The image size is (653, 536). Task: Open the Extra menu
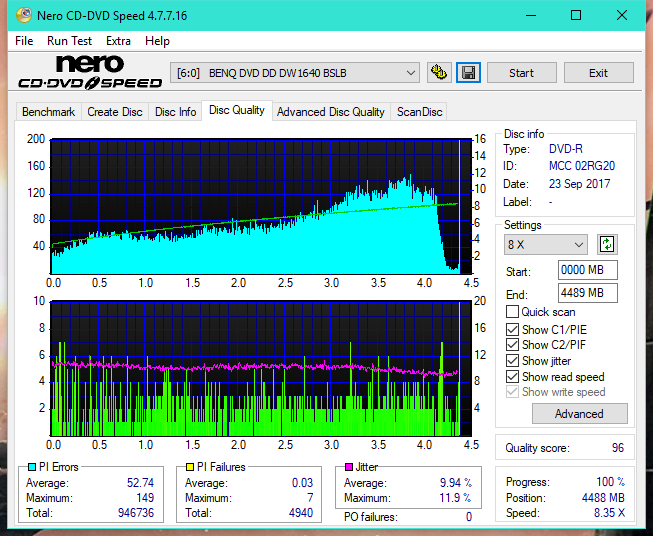(x=118, y=41)
